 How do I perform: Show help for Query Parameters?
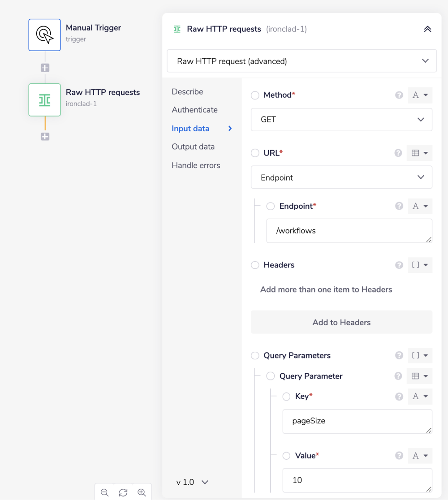[399, 355]
